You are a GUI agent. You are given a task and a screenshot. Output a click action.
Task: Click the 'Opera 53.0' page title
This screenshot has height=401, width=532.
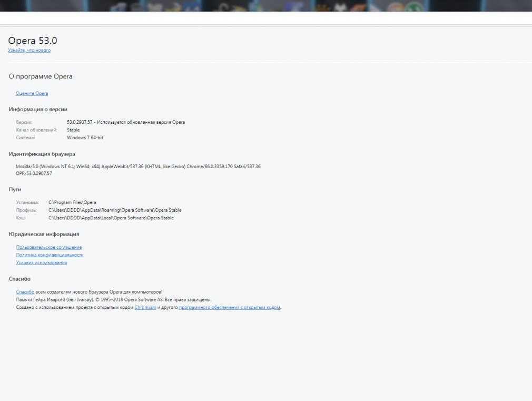click(33, 41)
